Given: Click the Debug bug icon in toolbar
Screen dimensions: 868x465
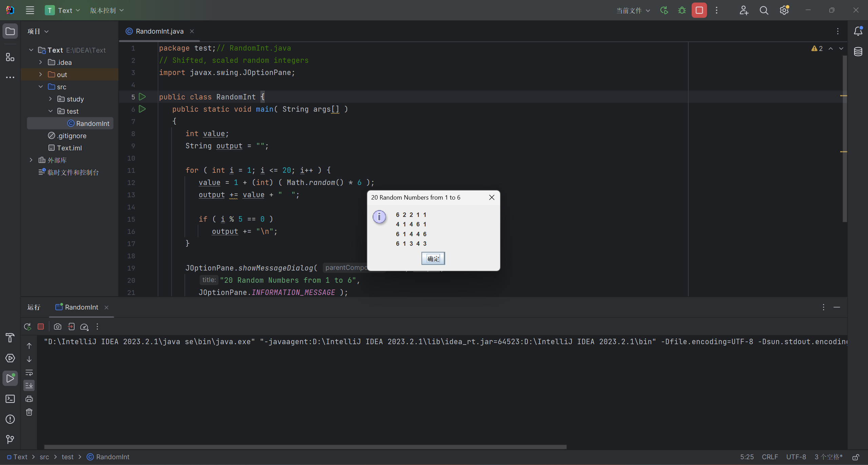Looking at the screenshot, I should tap(682, 11).
